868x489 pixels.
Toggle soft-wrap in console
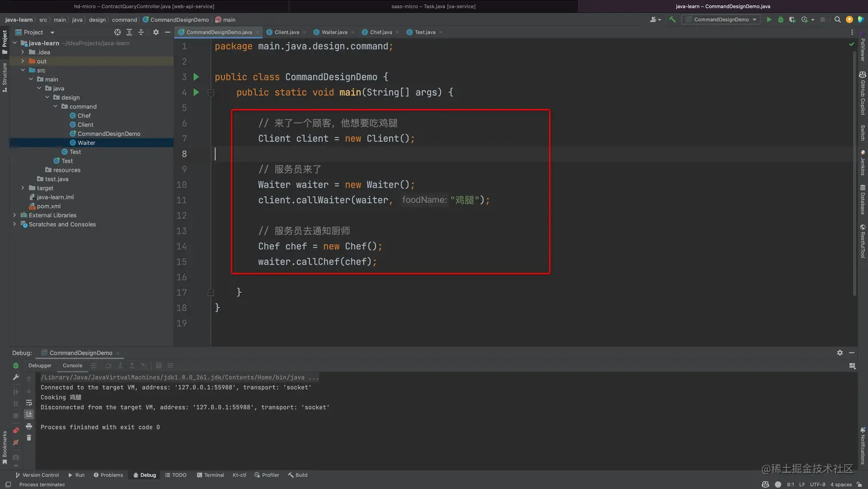coord(29,403)
